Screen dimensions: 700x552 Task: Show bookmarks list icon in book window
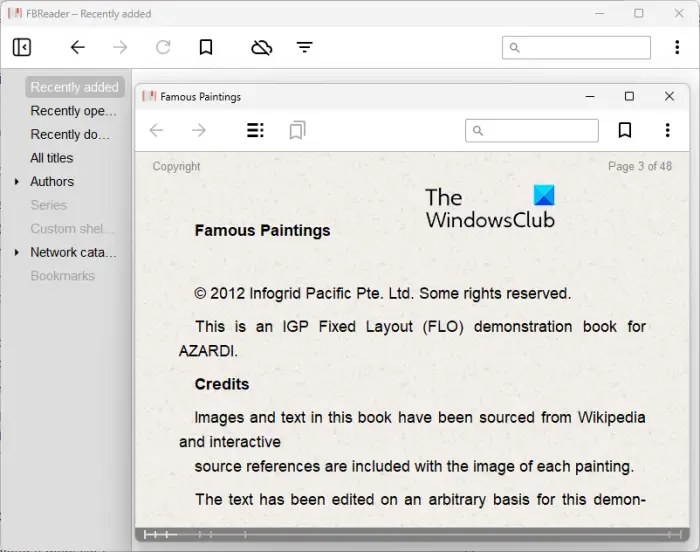pyautogui.click(x=297, y=130)
